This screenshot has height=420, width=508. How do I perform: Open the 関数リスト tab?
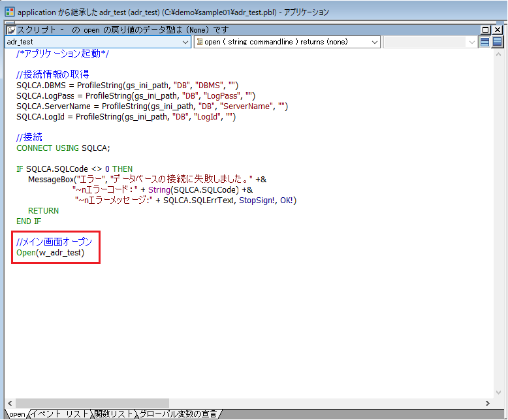pyautogui.click(x=114, y=414)
